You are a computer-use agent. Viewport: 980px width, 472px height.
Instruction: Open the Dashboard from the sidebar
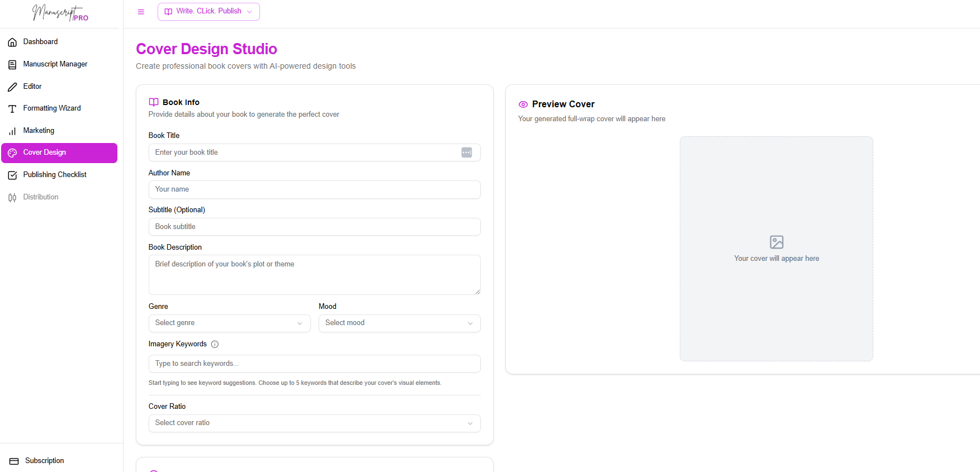12,41
